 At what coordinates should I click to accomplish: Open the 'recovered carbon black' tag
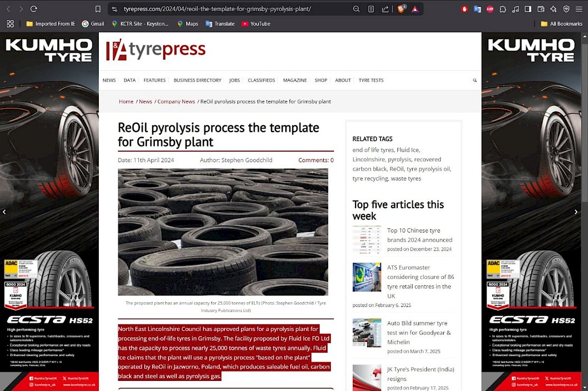[x=397, y=164]
